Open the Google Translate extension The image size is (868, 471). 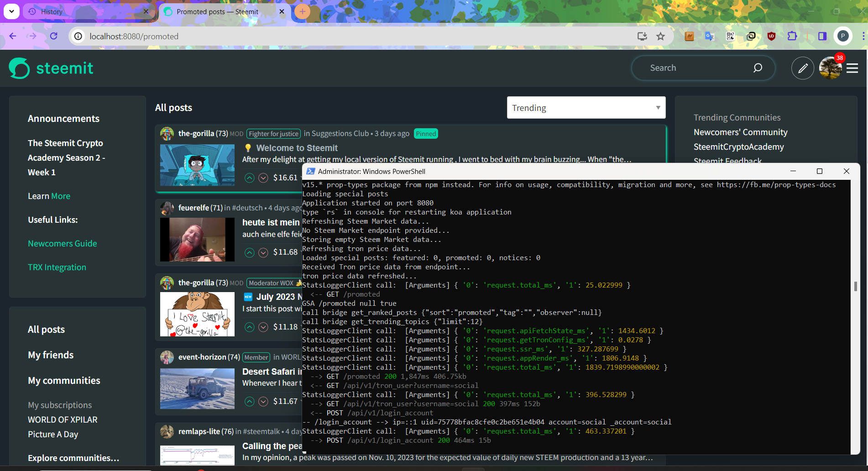click(x=710, y=36)
